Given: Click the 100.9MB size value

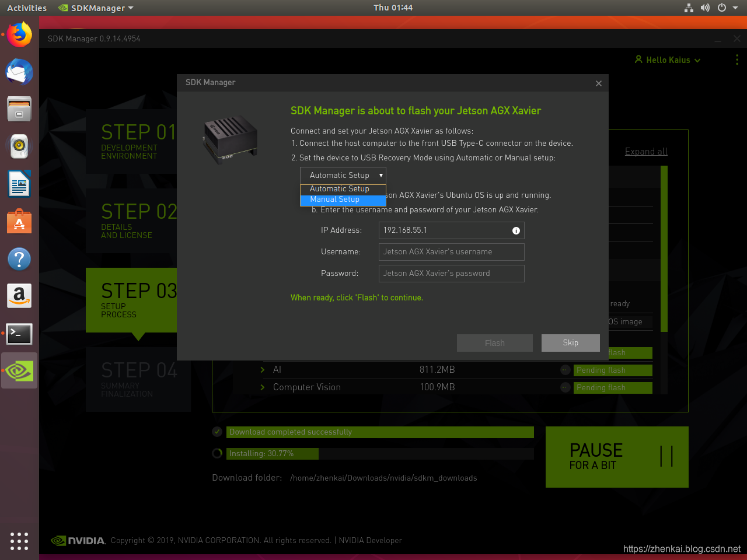Looking at the screenshot, I should tap(437, 387).
